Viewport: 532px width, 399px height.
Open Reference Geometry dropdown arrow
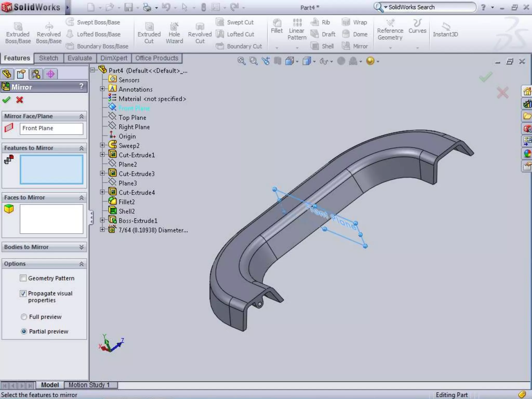390,48
